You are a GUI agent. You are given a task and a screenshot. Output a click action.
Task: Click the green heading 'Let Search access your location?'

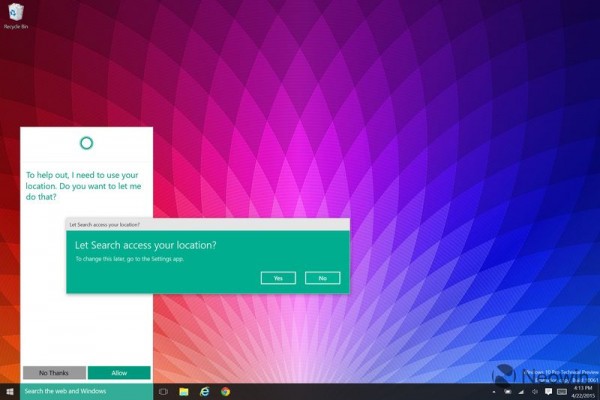[146, 245]
